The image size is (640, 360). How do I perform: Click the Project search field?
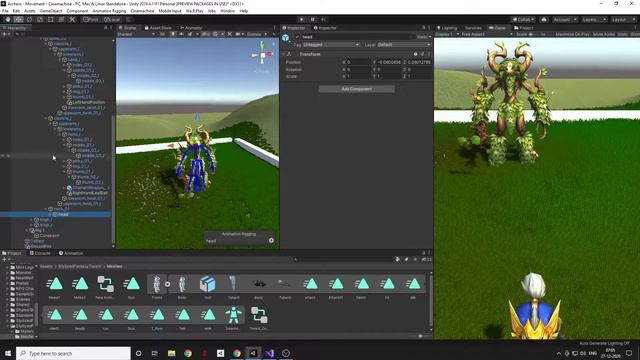point(343,260)
